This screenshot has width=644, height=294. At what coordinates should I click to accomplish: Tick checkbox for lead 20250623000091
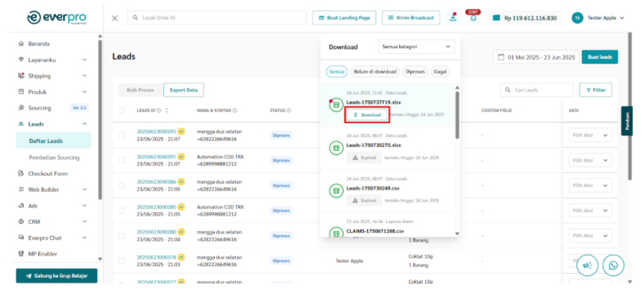click(x=122, y=160)
